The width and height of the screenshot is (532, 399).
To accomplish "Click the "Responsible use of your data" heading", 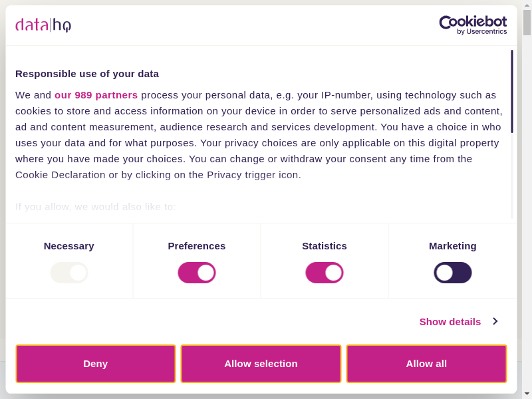I will 87,74.
